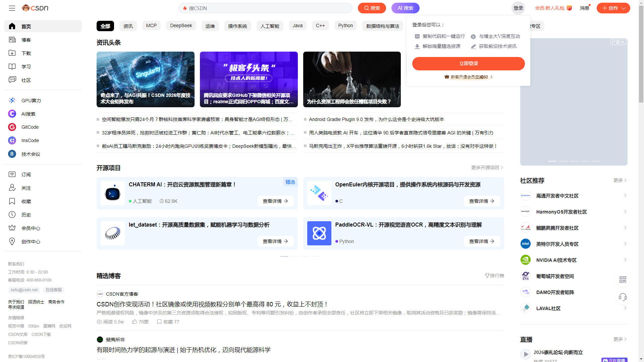Viewport: 644px width, 362px height.
Task: Click the GPU算力 sidebar icon
Action: pyautogui.click(x=12, y=100)
